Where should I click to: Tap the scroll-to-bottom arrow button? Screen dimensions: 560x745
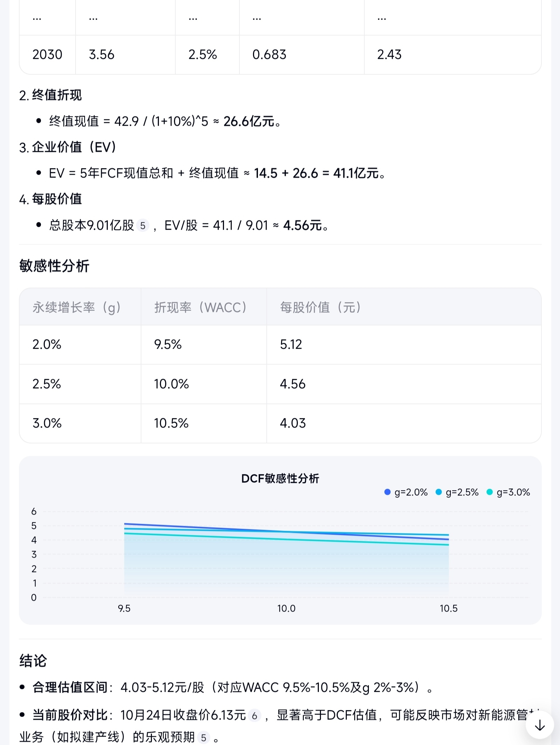pyautogui.click(x=539, y=725)
